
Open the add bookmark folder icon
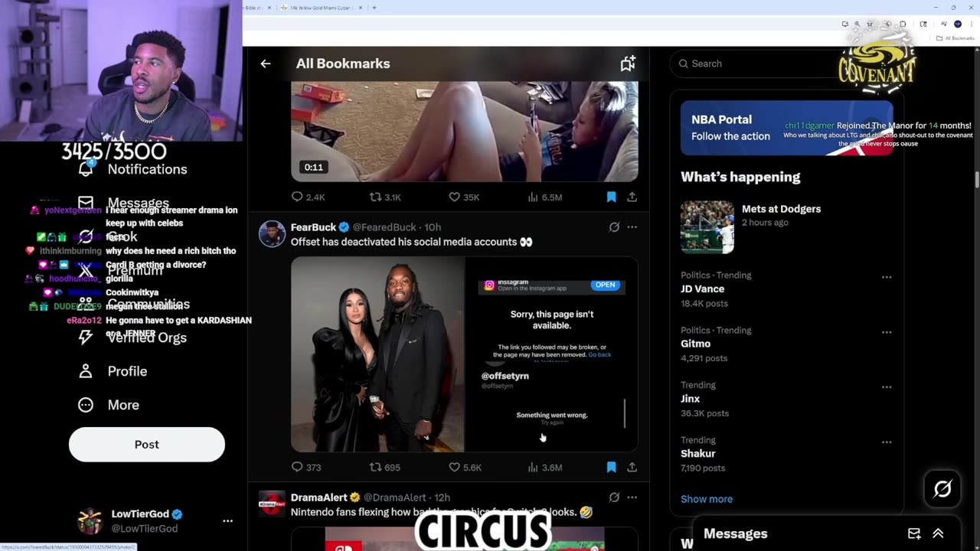[x=628, y=64]
